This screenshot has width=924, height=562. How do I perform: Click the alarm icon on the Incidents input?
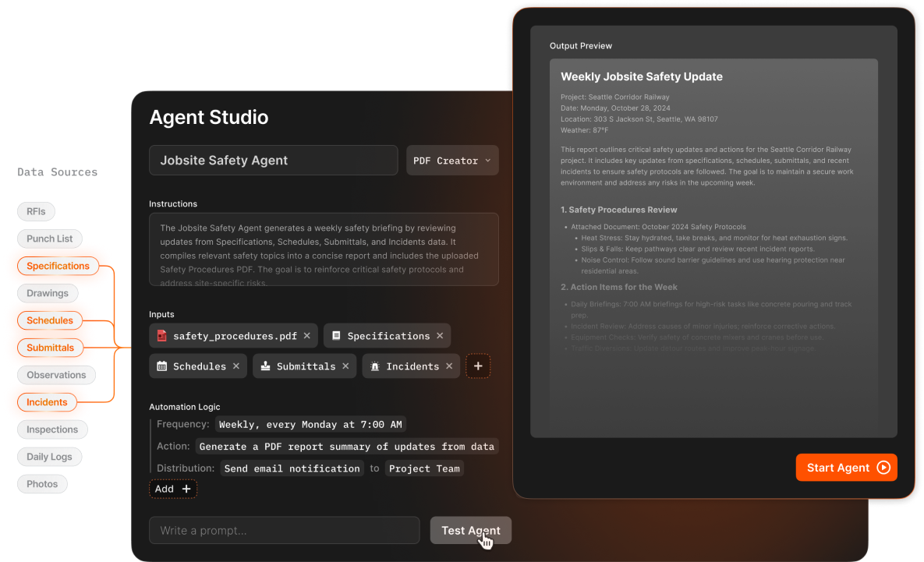pos(374,366)
